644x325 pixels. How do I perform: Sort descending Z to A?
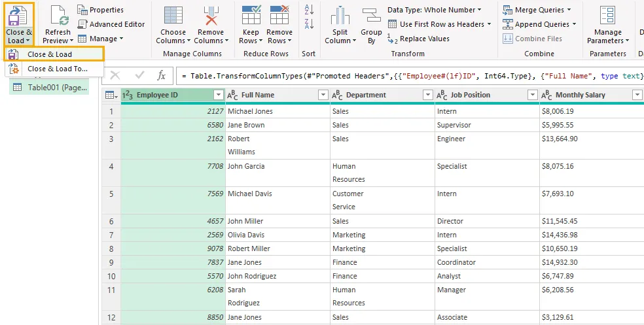click(x=310, y=24)
